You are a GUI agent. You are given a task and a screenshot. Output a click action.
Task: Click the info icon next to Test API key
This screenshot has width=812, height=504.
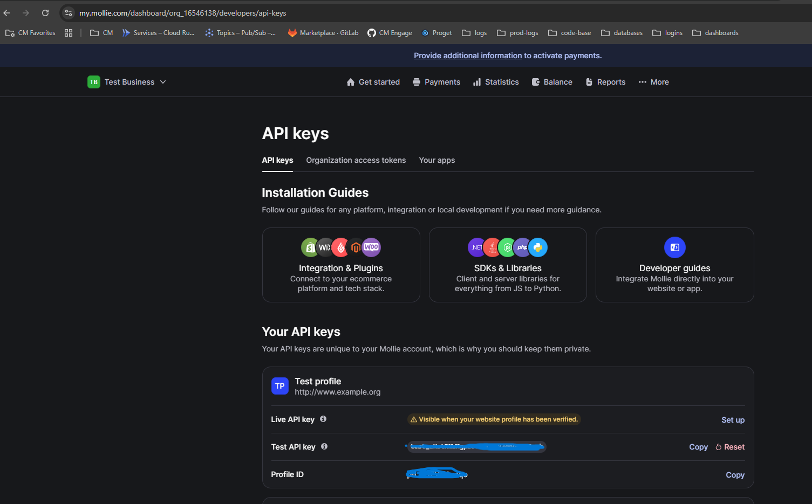[324, 446]
